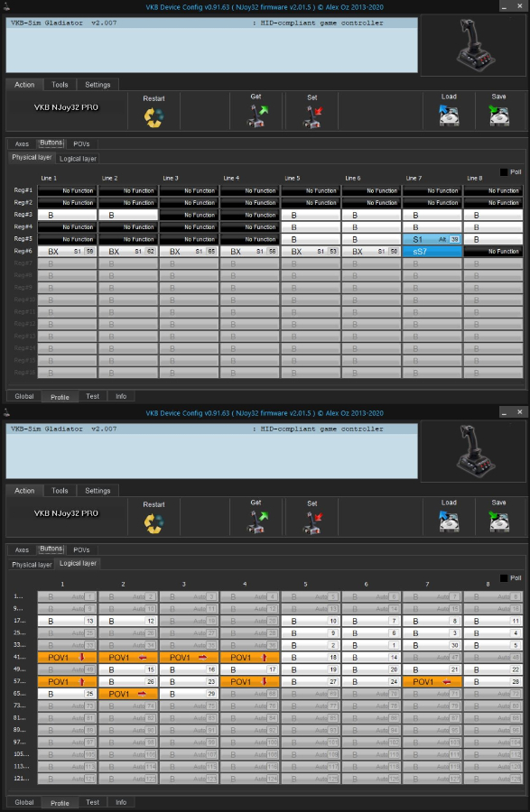
Task: Open POVs tab in the Logical layer window
Action: click(81, 550)
